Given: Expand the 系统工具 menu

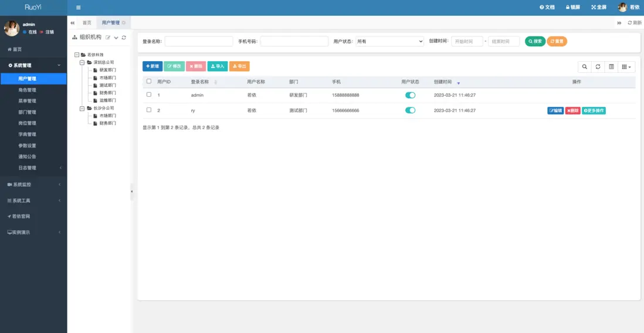Looking at the screenshot, I should tap(33, 201).
